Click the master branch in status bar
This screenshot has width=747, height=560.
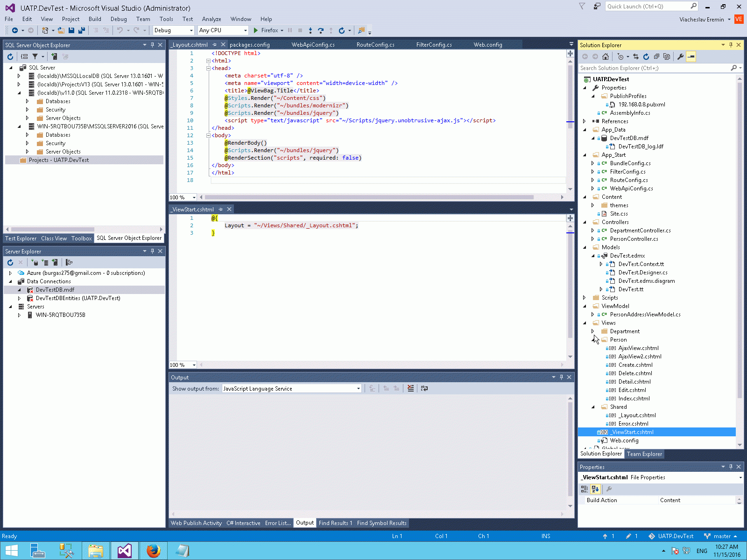721,536
